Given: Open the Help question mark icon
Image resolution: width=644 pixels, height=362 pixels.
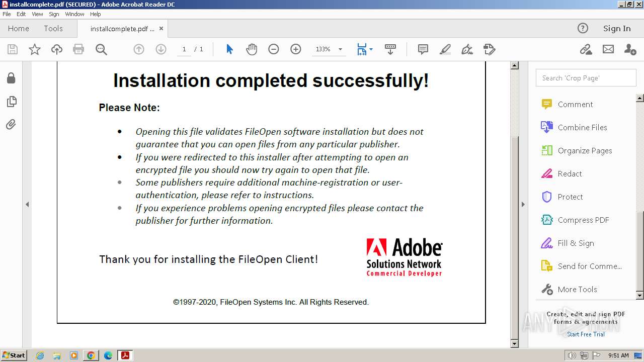Looking at the screenshot, I should [583, 28].
